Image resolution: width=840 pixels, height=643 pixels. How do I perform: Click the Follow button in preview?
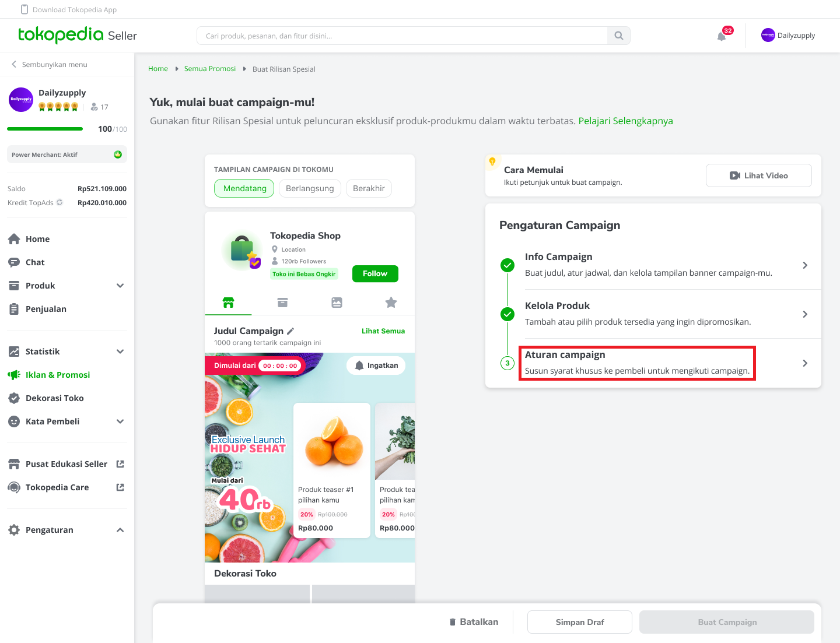(375, 273)
